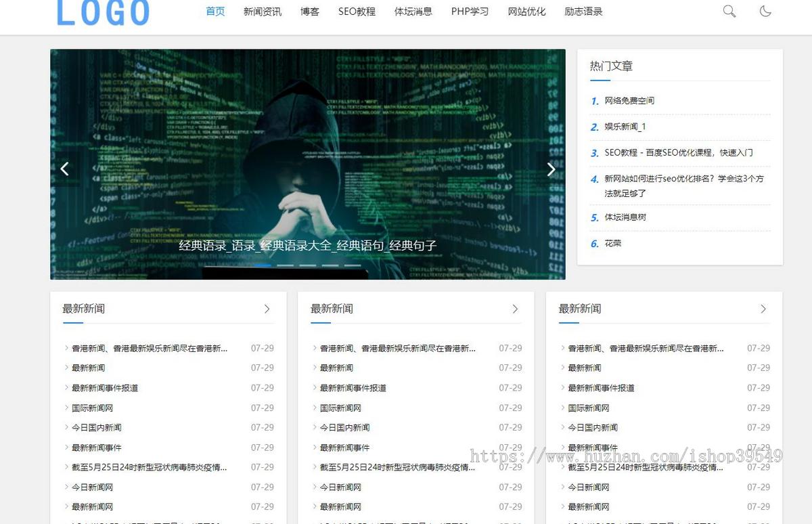Click the hooded hacker carousel image

click(308, 164)
